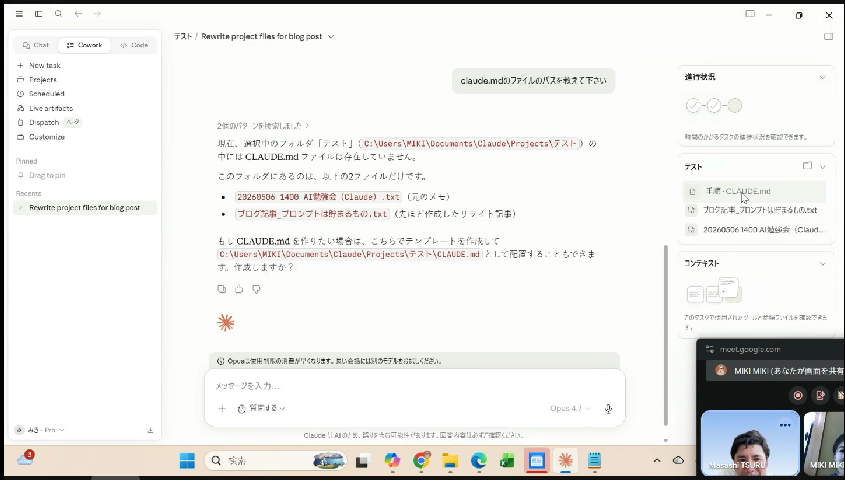The image size is (845, 480).
Task: Click the download icon at sidebar bottom
Action: coord(150,430)
